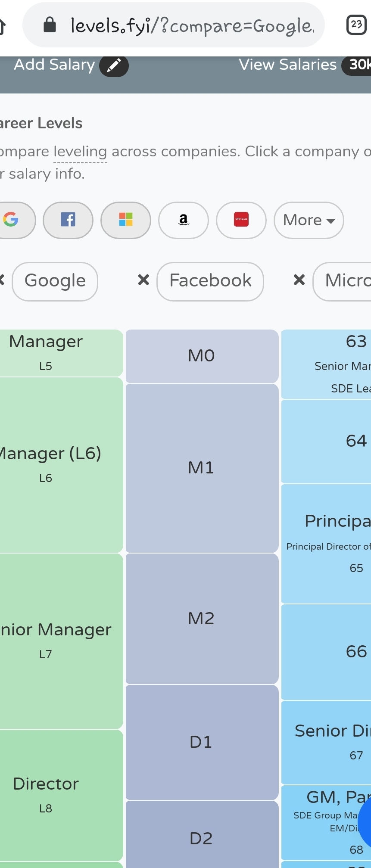Click the browser address bar

pyautogui.click(x=185, y=25)
